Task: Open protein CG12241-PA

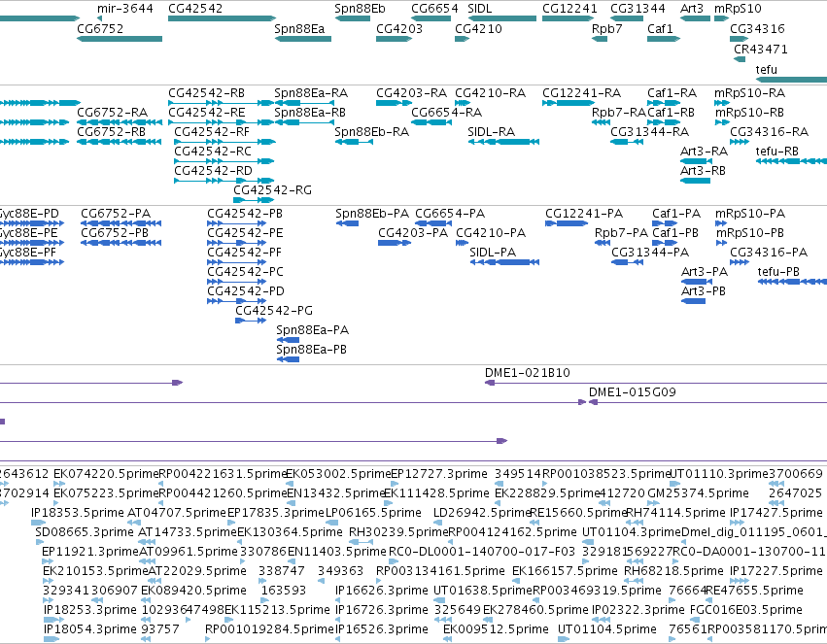Action: click(567, 223)
